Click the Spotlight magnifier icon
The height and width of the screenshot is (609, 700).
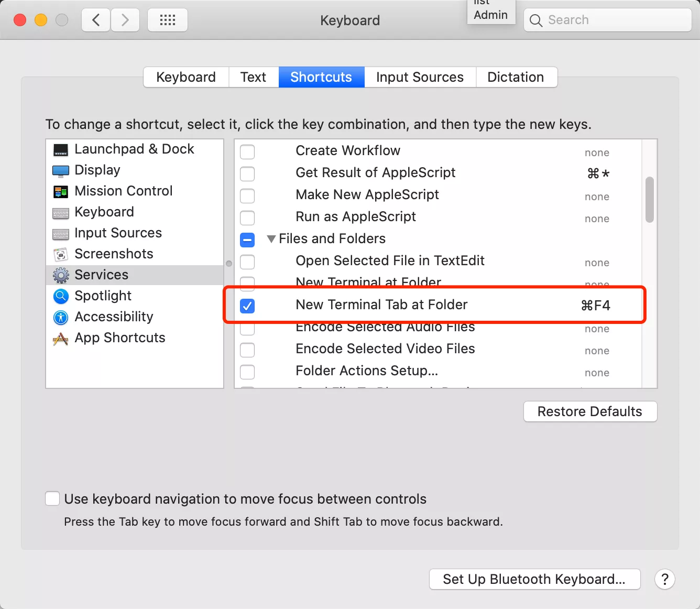point(61,297)
